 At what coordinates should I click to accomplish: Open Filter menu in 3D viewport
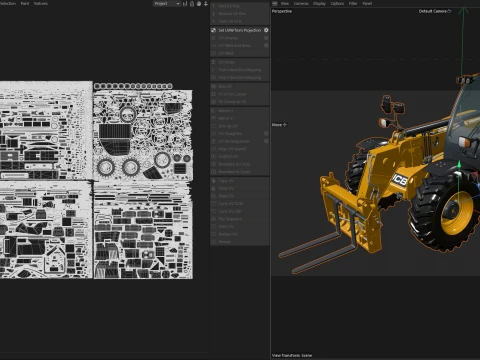click(x=353, y=4)
